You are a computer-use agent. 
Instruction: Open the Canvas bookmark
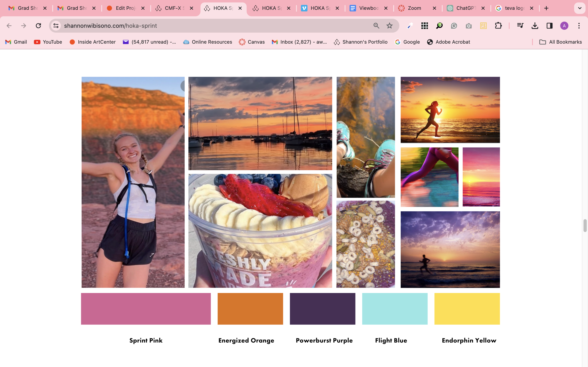tap(252, 42)
